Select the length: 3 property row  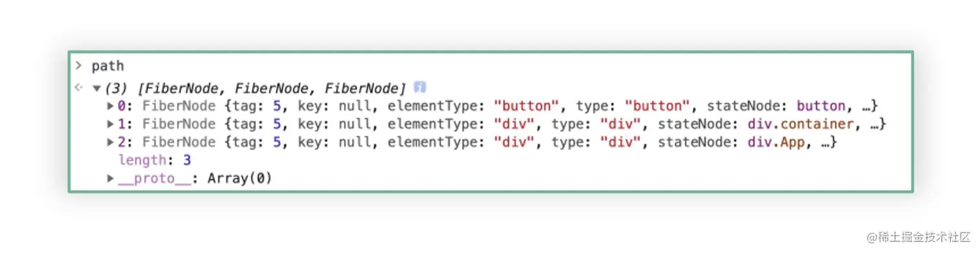[154, 160]
